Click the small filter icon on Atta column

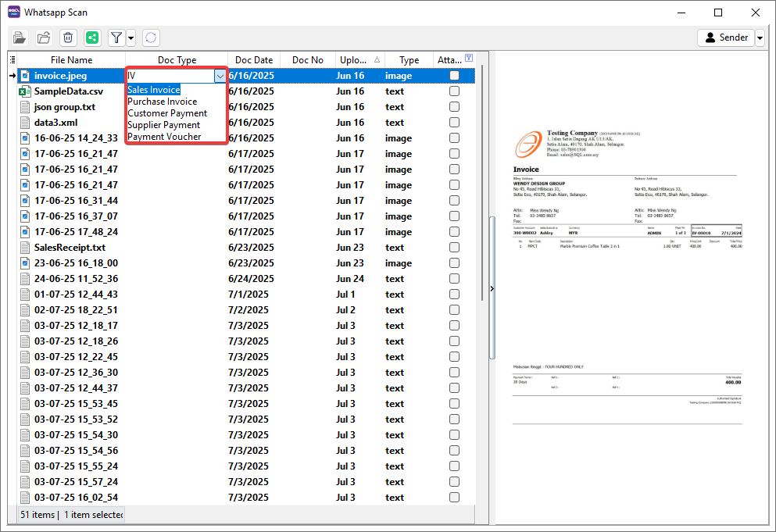click(x=468, y=59)
